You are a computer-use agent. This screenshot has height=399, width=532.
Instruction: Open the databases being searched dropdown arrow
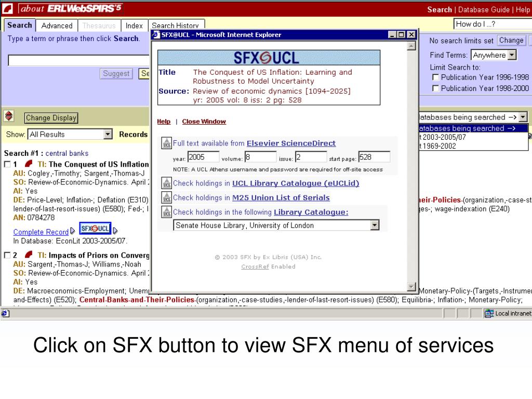[524, 117]
